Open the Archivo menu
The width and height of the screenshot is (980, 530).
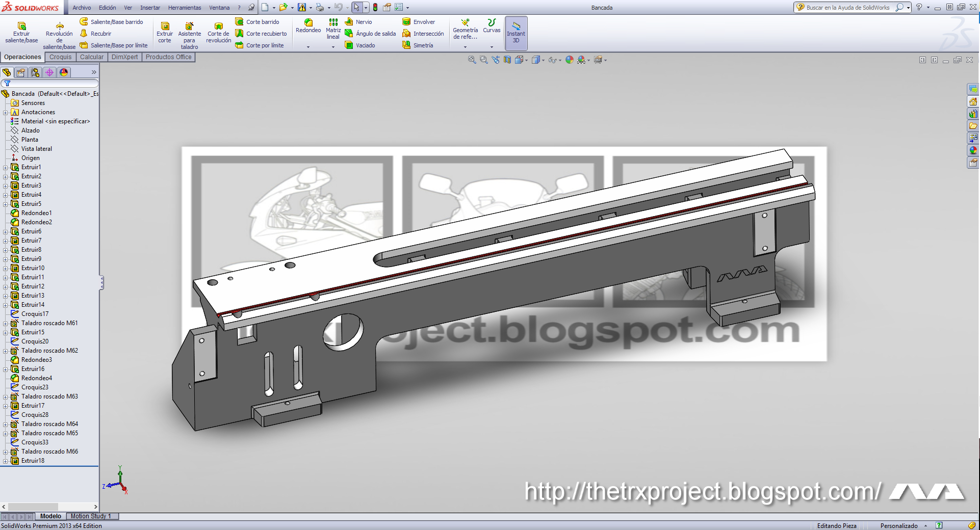pyautogui.click(x=82, y=8)
